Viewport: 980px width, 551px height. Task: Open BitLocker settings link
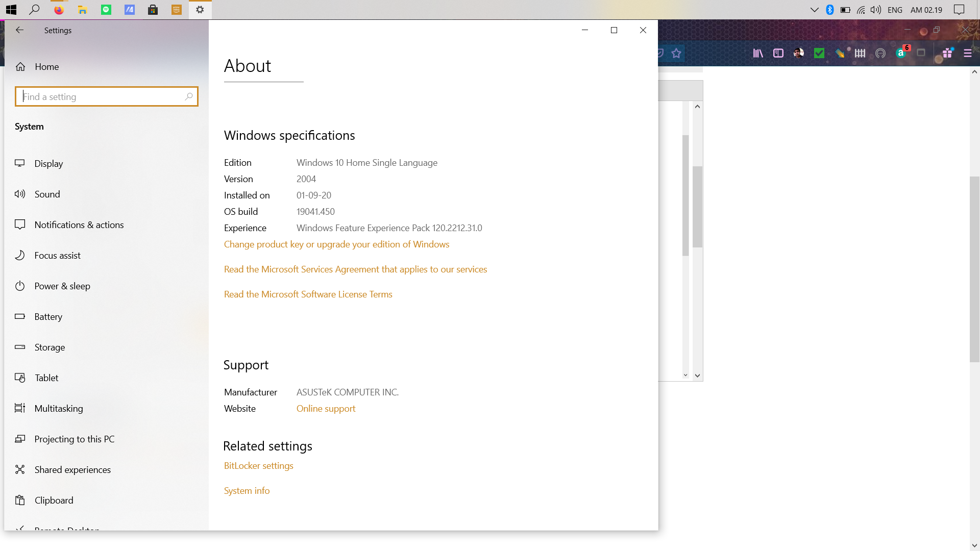coord(258,466)
